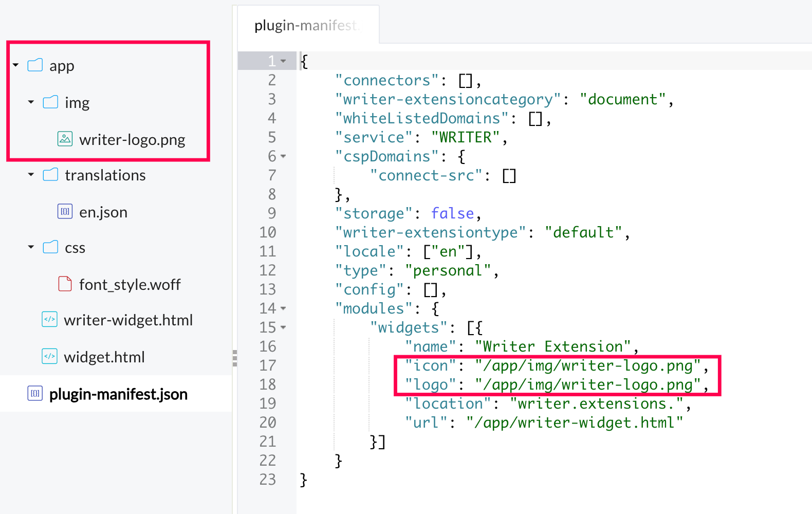Fold the widgets array at line 15
Viewport: 812px width, 514px height.
pyautogui.click(x=283, y=327)
